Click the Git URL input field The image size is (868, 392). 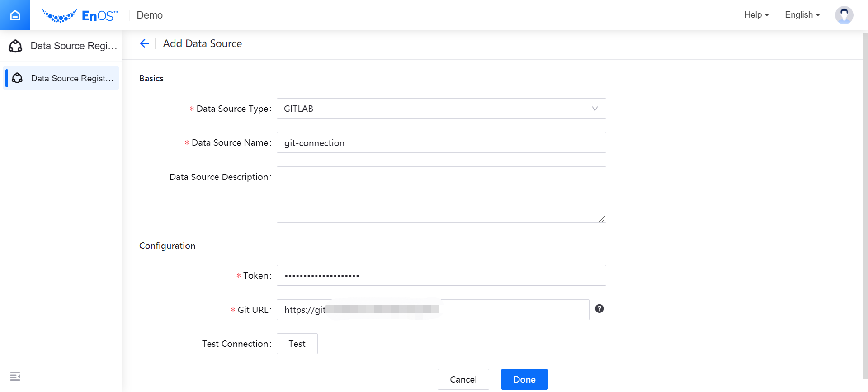click(x=433, y=310)
